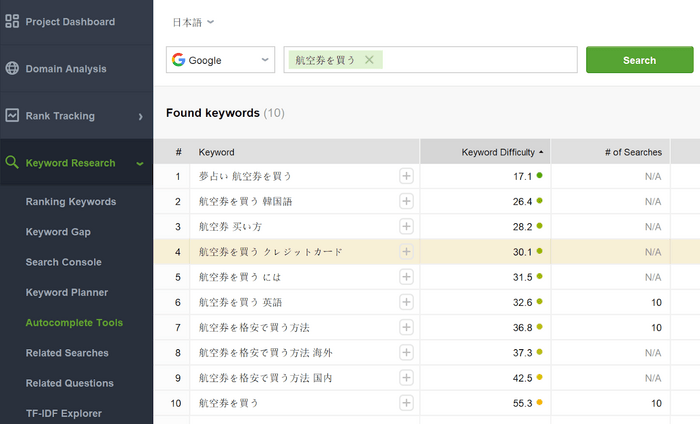Open the Keyword Gap menu item
This screenshot has height=424, width=700.
(x=58, y=232)
